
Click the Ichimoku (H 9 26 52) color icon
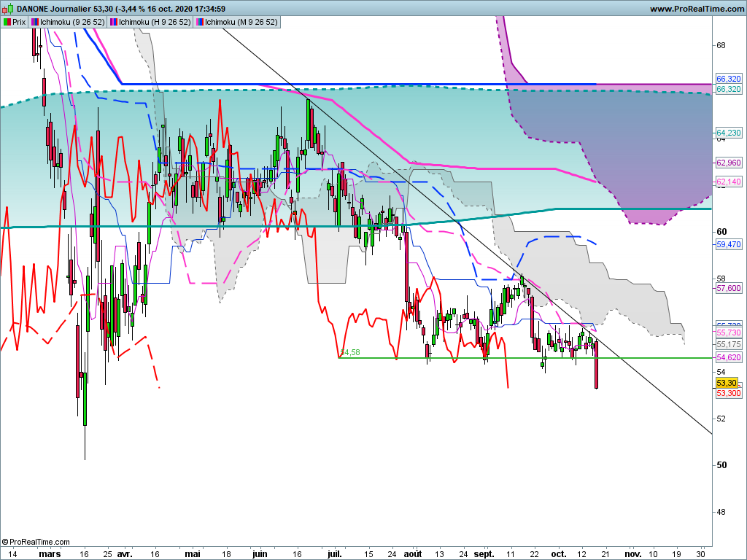tap(113, 22)
